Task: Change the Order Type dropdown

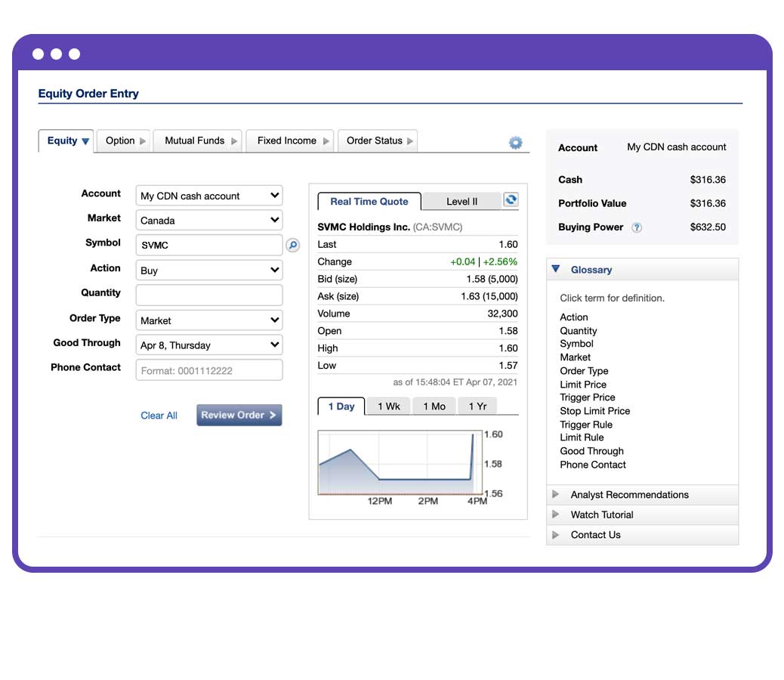Action: tap(208, 320)
